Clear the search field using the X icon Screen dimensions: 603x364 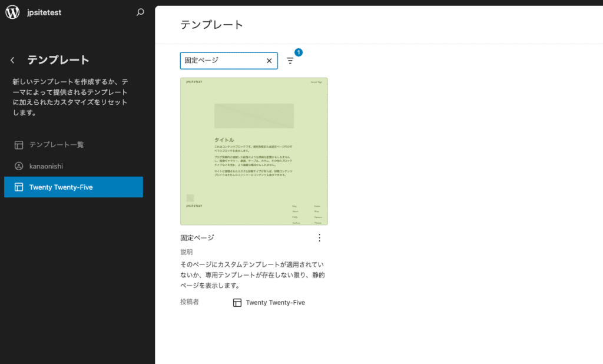click(x=269, y=61)
